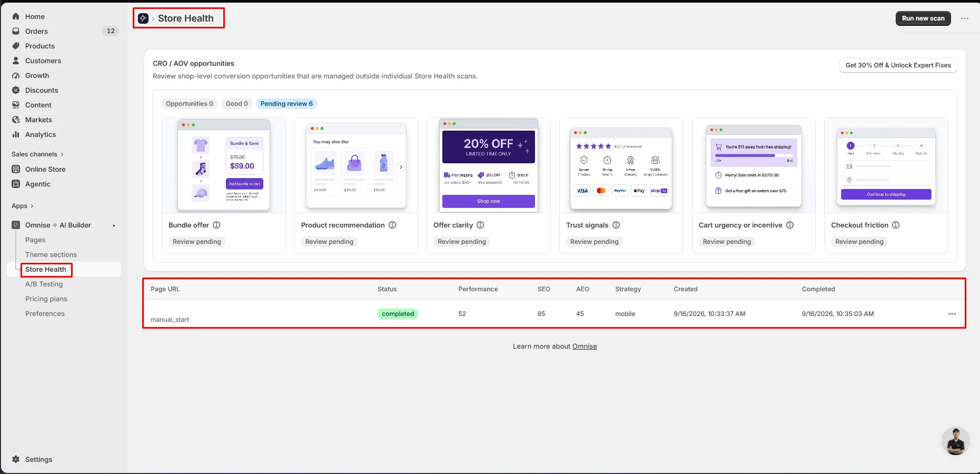The image size is (980, 474).
Task: Open the Checkout friction preview thumbnail
Action: (x=886, y=165)
